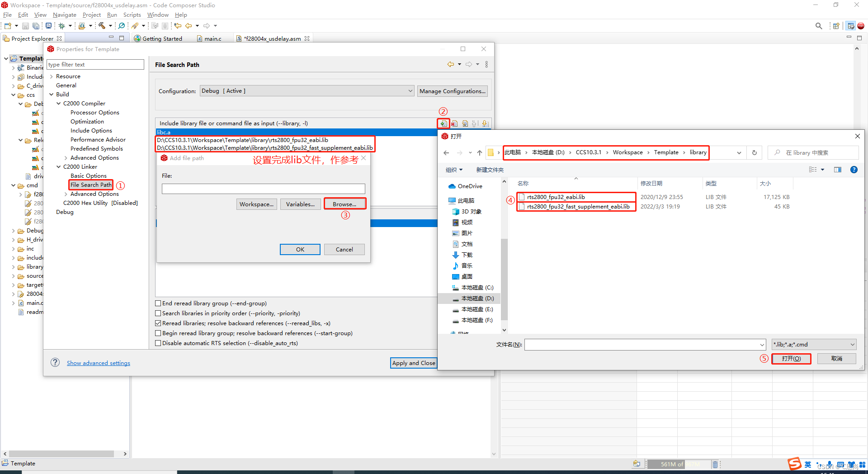Click the Debug bug toolbar icon
868x474 pixels.
(x=62, y=26)
